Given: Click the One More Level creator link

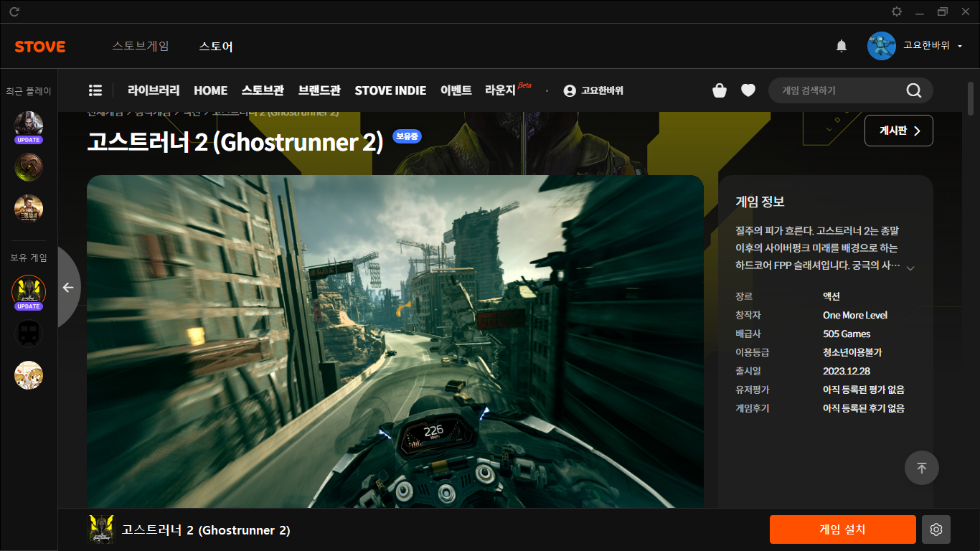Looking at the screenshot, I should (x=855, y=315).
